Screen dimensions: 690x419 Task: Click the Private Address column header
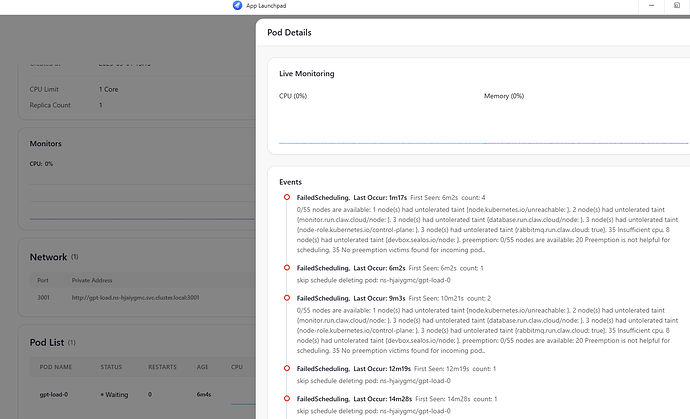pos(92,280)
